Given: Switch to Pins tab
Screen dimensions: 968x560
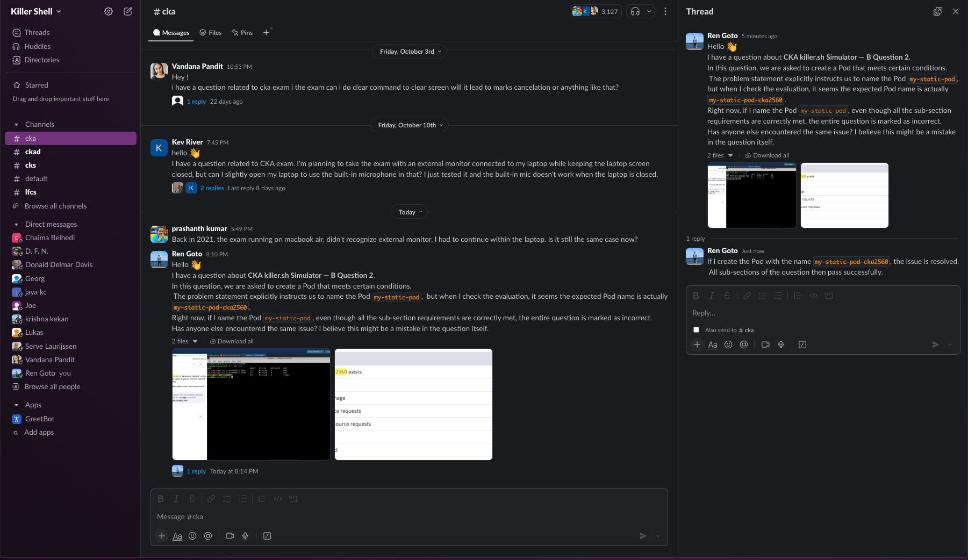Looking at the screenshot, I should point(242,33).
